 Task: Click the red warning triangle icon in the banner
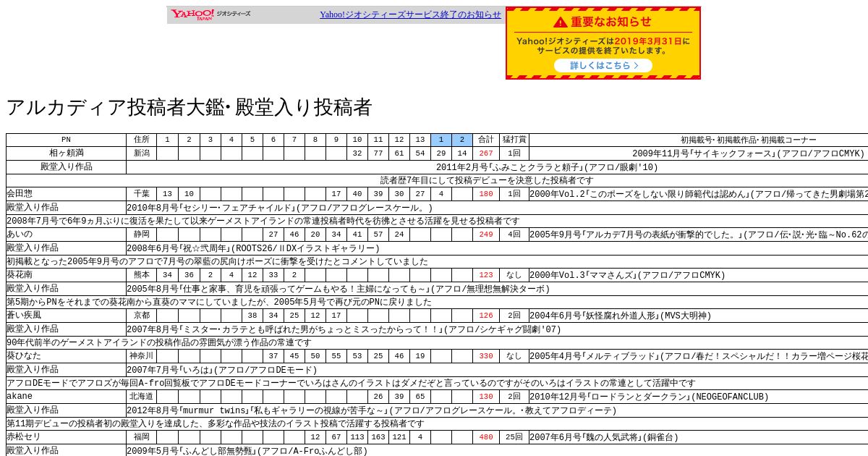(x=561, y=22)
